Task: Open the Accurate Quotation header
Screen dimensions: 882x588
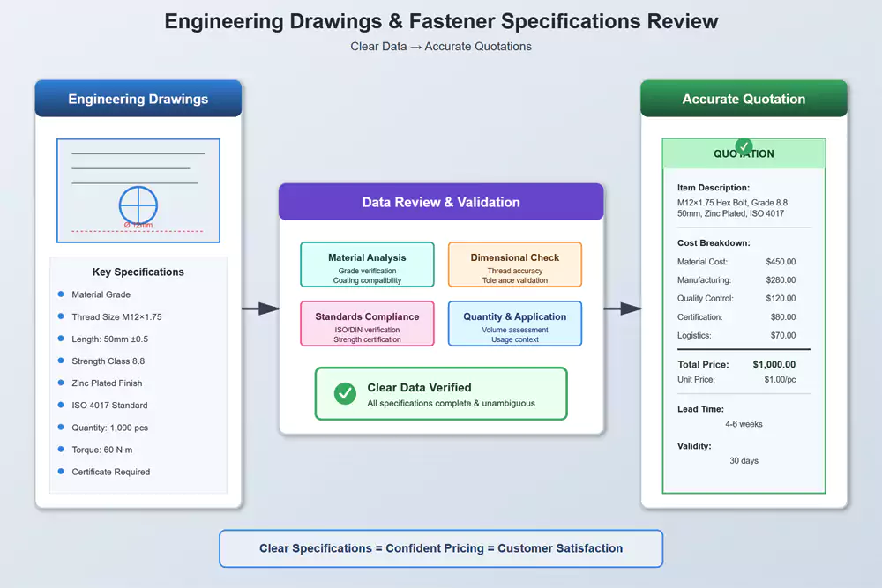Action: [x=744, y=99]
